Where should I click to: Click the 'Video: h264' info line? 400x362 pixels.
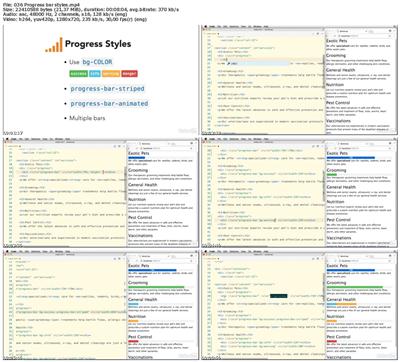pyautogui.click(x=75, y=19)
